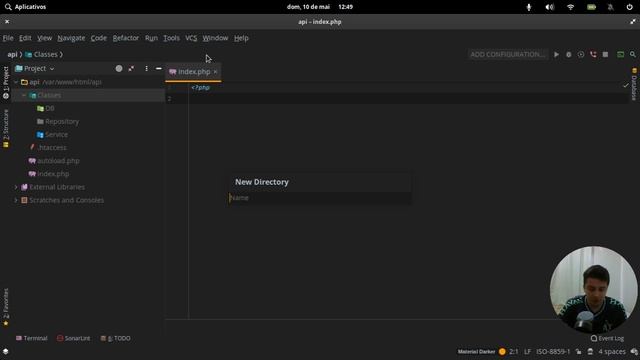This screenshot has height=360, width=640.
Task: Open the Terminal tool window
Action: [x=31, y=338]
